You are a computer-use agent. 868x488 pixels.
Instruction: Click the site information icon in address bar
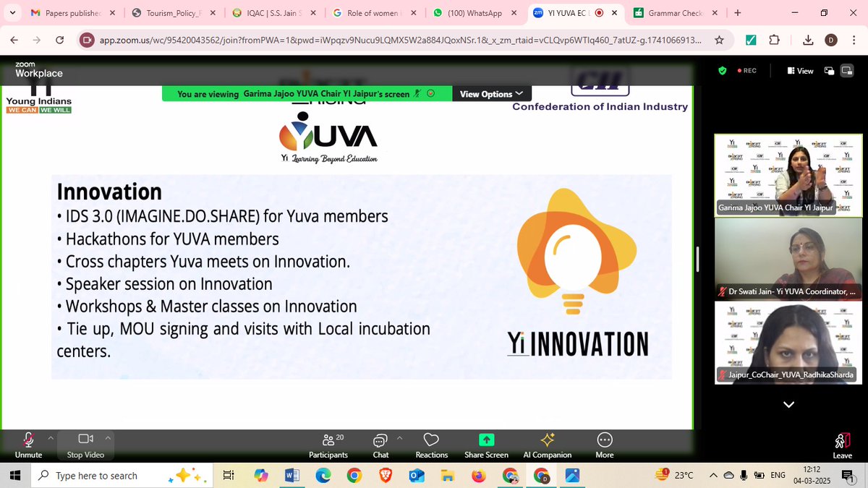[87, 40]
